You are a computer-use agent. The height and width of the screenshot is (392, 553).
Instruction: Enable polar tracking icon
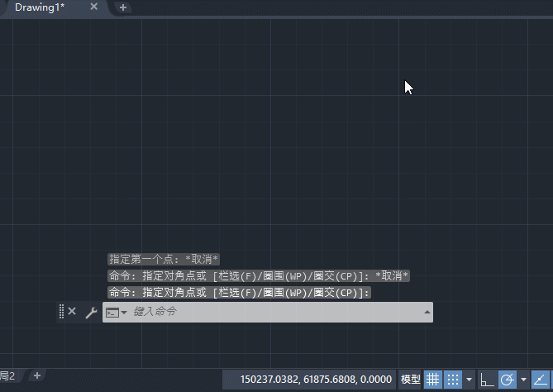(x=508, y=380)
